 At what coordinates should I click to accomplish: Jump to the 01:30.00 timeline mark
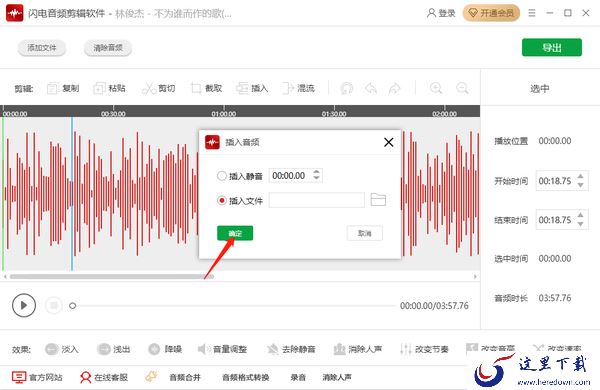click(334, 114)
